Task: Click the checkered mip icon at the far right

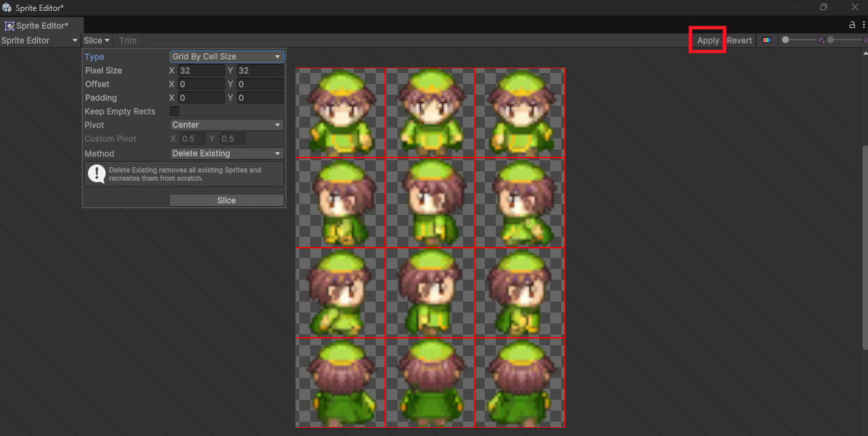Action: [x=866, y=40]
